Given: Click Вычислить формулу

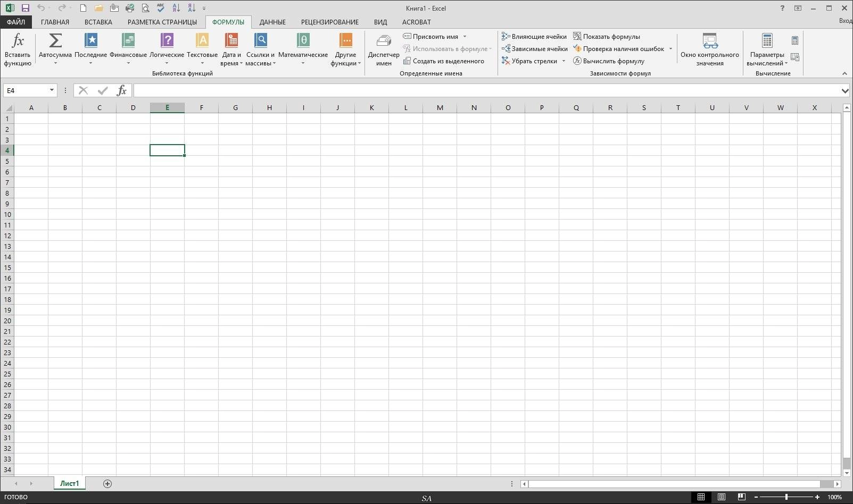Looking at the screenshot, I should (609, 61).
